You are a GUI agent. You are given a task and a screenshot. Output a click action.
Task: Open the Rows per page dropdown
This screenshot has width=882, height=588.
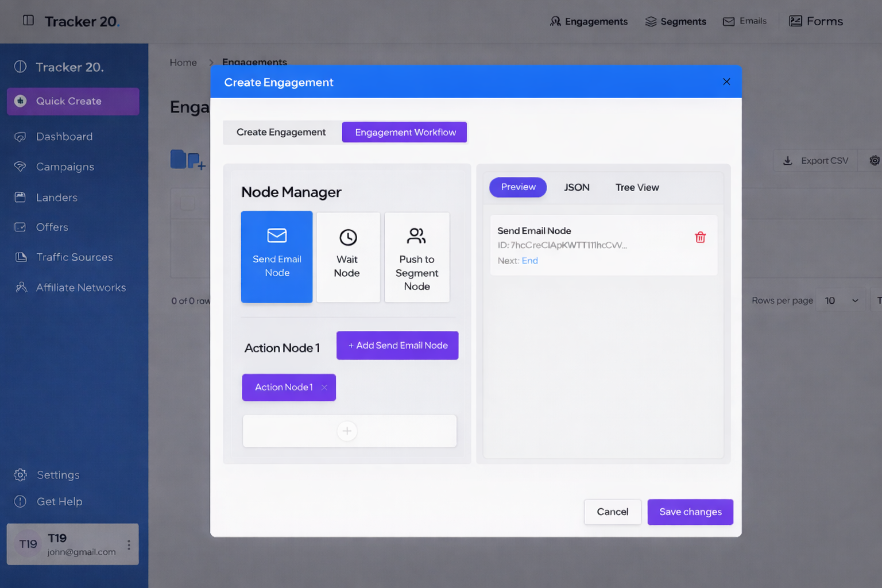click(x=841, y=300)
